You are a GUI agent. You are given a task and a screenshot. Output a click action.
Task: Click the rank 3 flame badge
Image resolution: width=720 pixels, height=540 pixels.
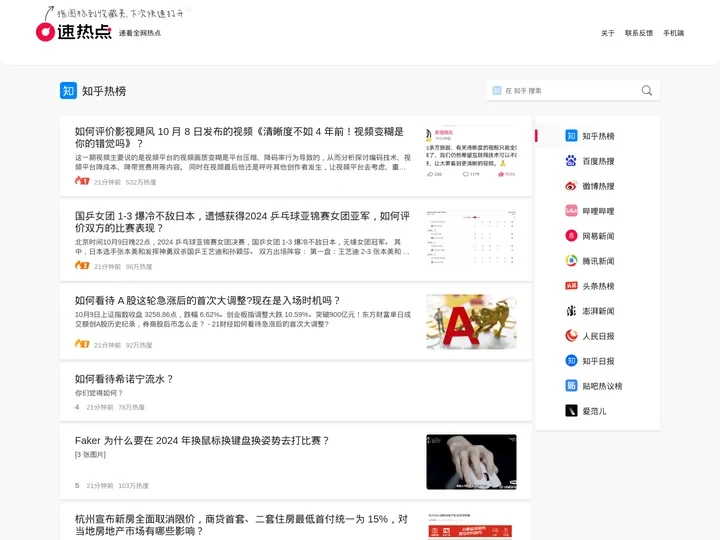pyautogui.click(x=82, y=343)
